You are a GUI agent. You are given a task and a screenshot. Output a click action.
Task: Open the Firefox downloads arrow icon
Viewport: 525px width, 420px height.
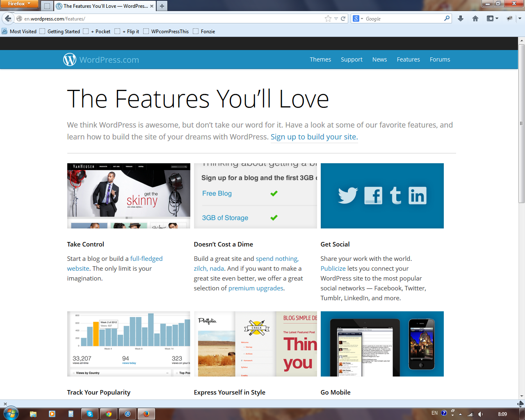pyautogui.click(x=461, y=18)
